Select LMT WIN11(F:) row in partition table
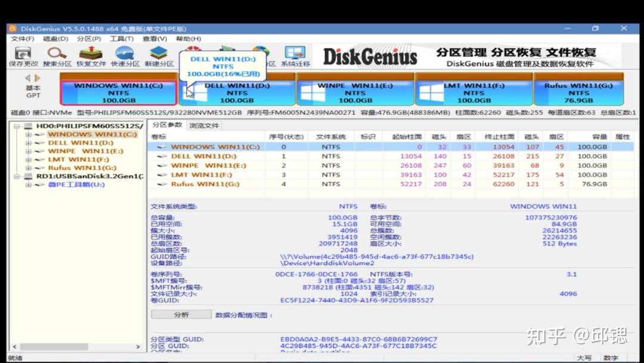Screen dimensions: 644x363 point(390,175)
